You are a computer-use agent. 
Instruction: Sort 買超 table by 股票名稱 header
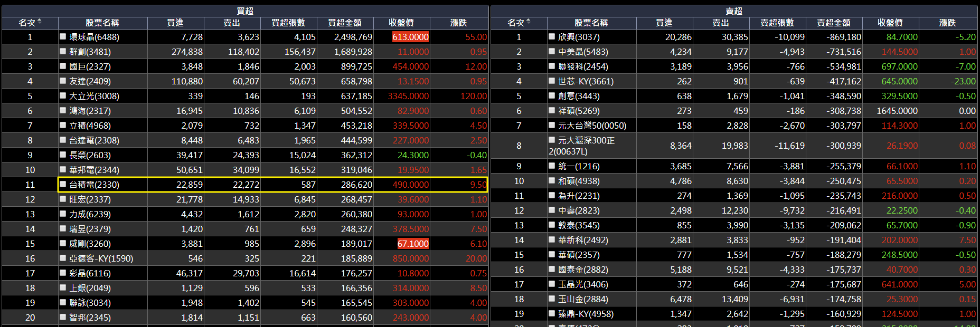[x=102, y=23]
